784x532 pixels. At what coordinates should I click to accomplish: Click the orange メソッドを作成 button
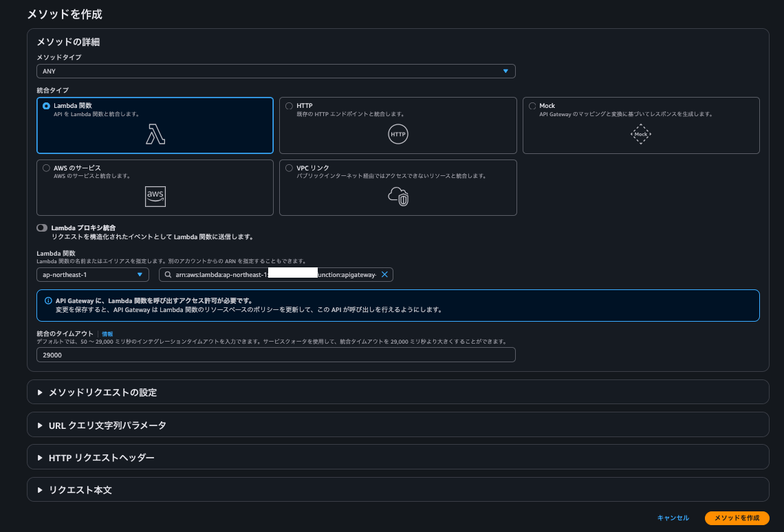click(737, 518)
